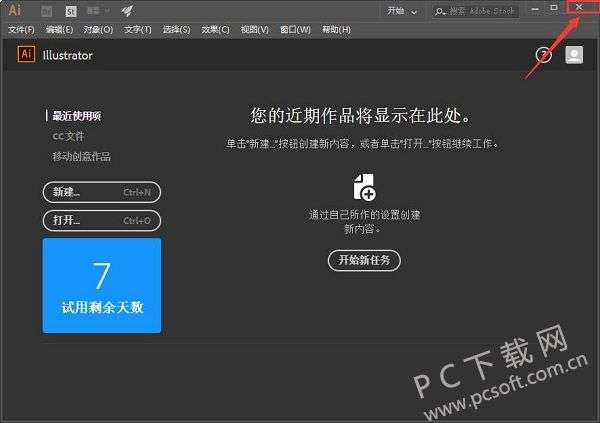
Task: Click the Ai application logo in title bar
Action: tap(14, 10)
